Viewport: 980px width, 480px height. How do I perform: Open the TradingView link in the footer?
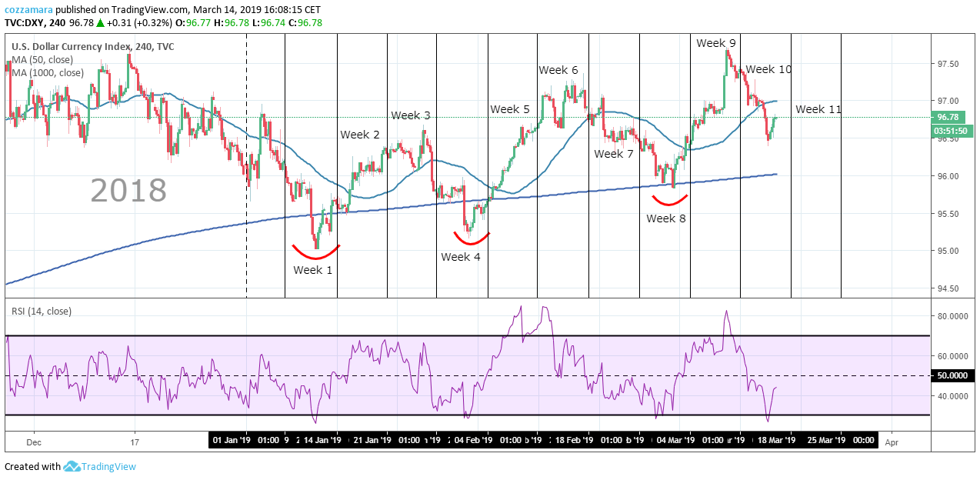[x=109, y=466]
